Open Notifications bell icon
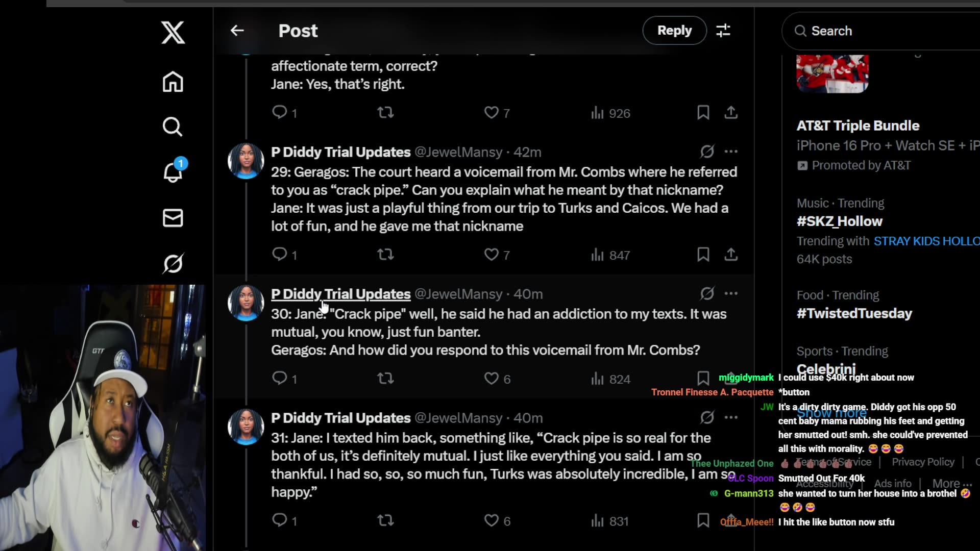980x551 pixels. [173, 172]
